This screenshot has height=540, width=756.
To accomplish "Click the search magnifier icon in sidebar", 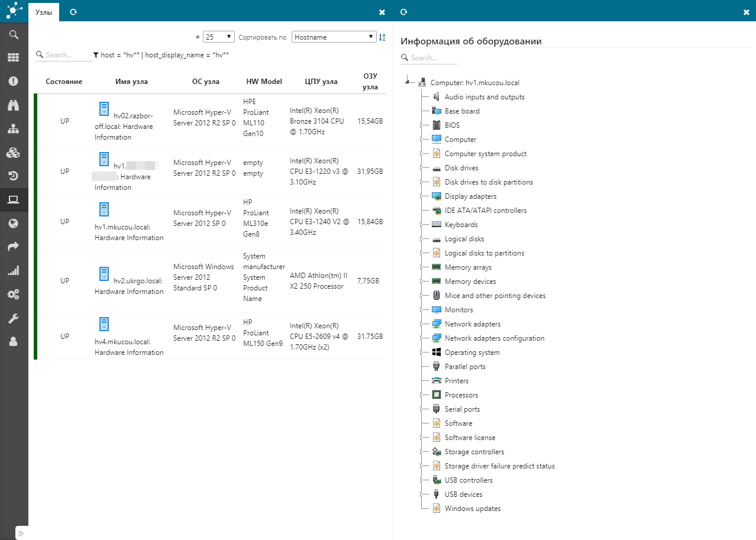I will click(x=13, y=35).
